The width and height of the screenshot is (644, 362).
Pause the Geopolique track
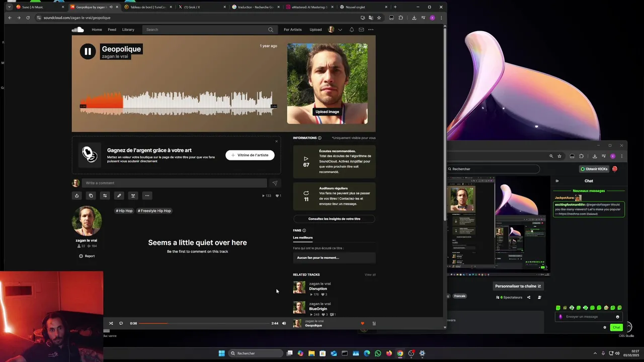pos(88,51)
